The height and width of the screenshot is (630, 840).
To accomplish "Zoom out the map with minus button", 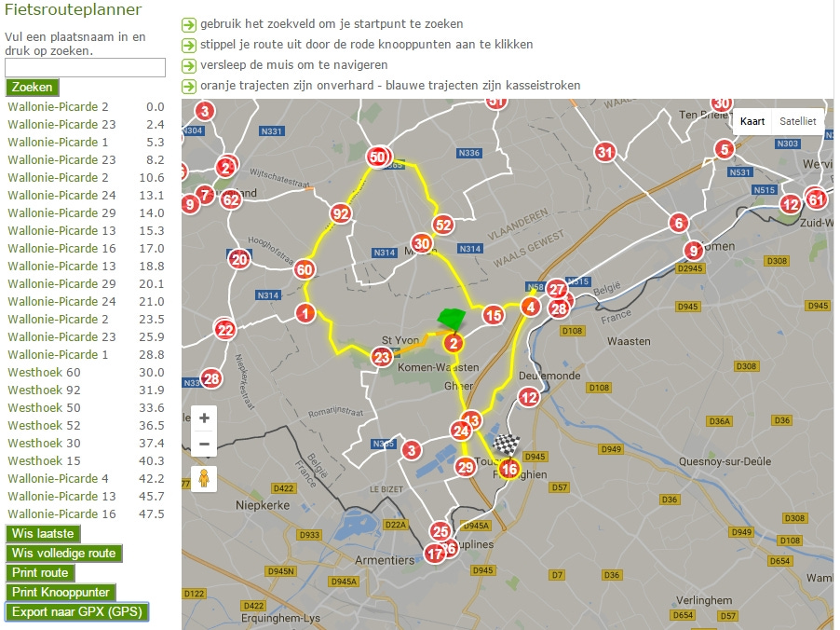I will coord(204,444).
